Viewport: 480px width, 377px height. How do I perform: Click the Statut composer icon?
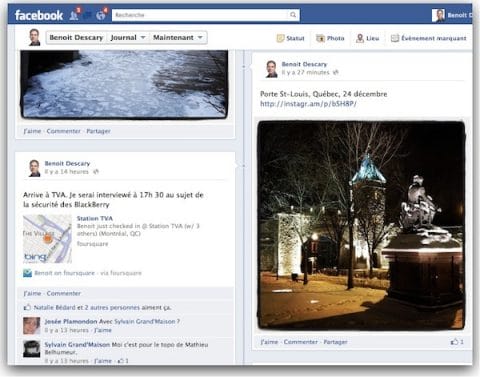point(280,38)
